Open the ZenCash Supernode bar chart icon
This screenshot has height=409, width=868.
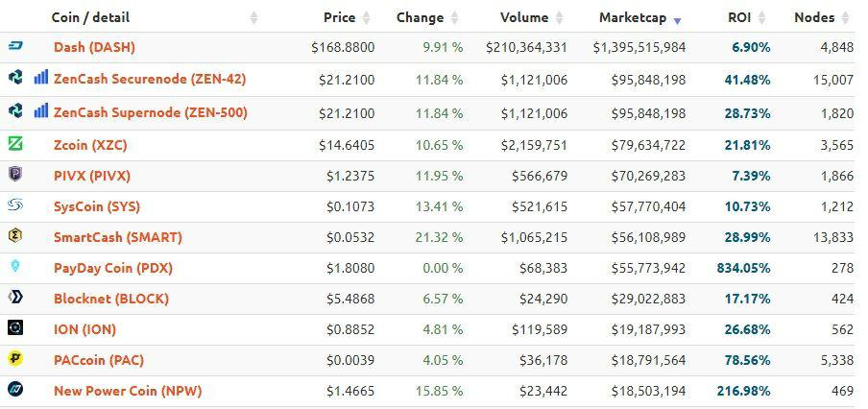pos(41,110)
